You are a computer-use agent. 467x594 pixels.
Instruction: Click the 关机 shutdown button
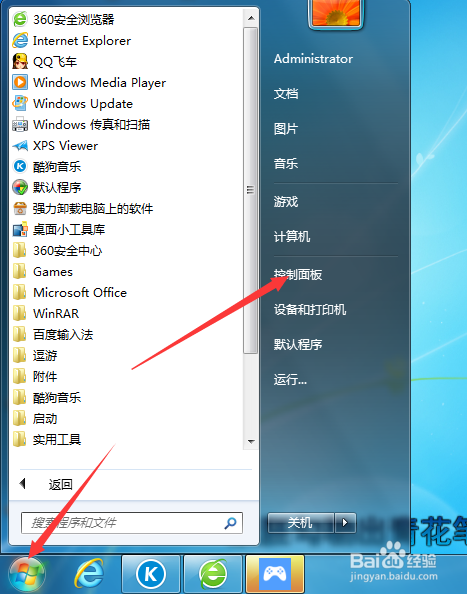point(301,523)
